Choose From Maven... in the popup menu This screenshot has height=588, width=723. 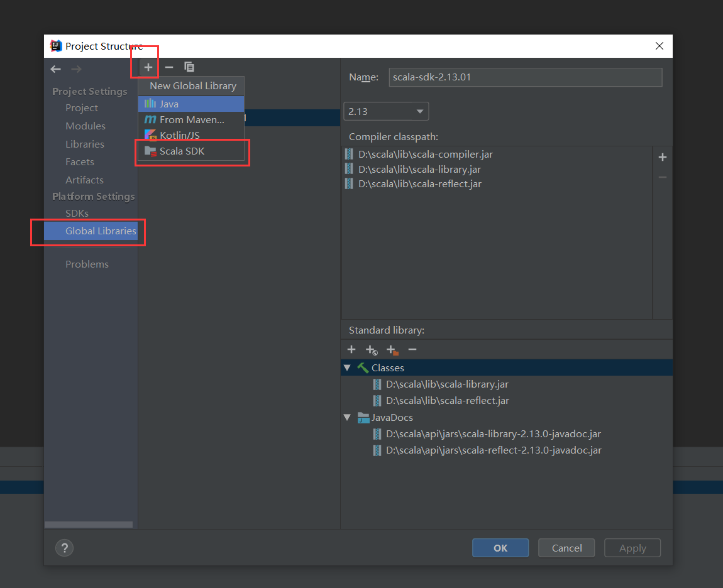point(191,119)
